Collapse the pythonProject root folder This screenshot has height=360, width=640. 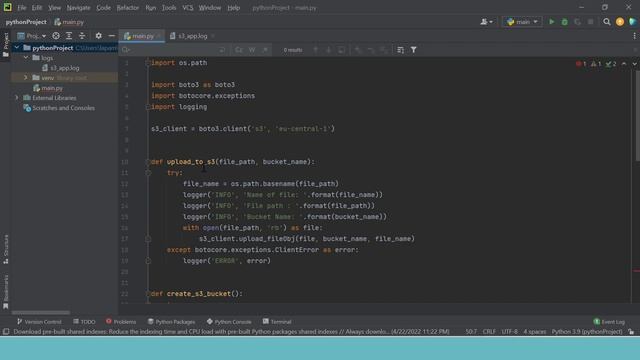(x=17, y=48)
